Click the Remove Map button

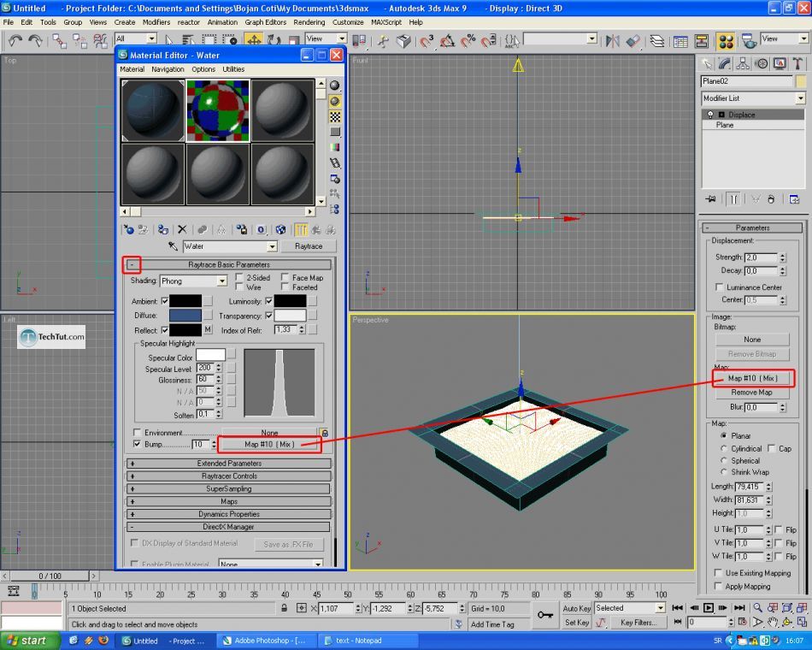[751, 393]
